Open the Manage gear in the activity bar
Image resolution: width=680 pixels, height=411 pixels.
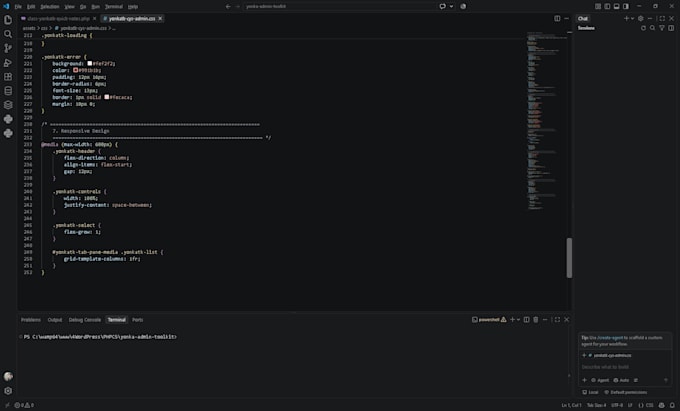(x=8, y=391)
